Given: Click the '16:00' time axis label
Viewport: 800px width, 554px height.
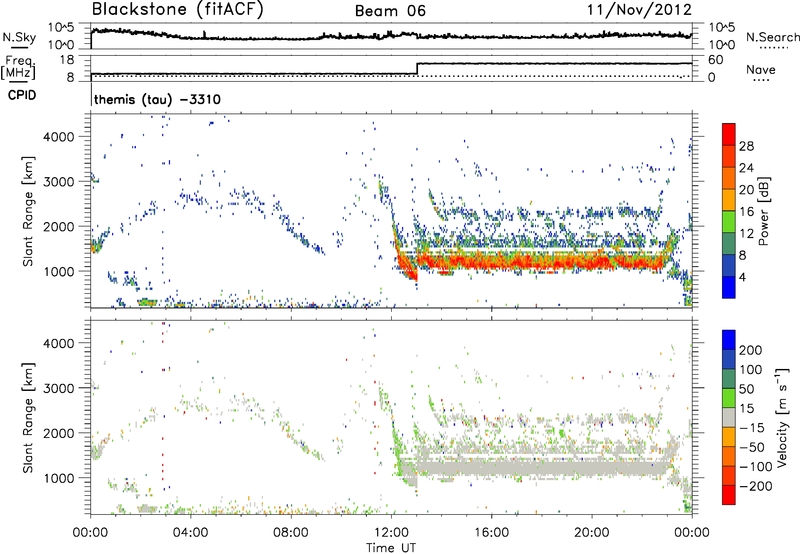Looking at the screenshot, I should click(x=491, y=533).
